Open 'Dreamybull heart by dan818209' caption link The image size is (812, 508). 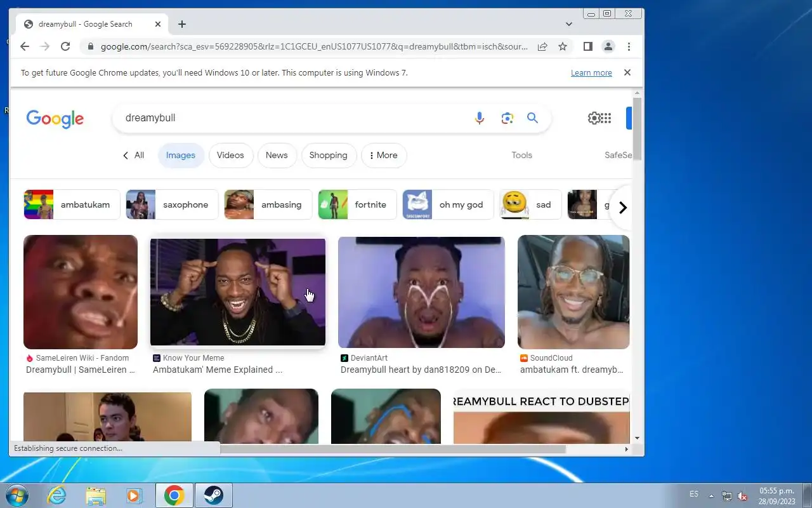pos(421,370)
